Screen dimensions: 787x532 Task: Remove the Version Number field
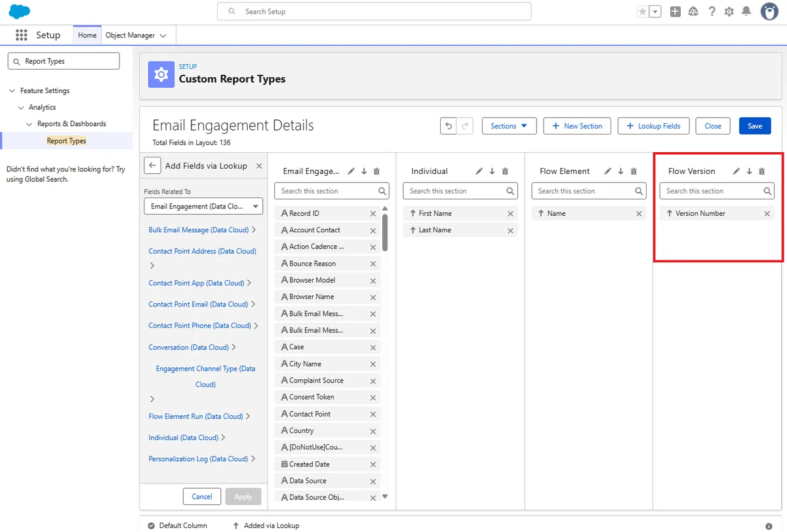click(767, 214)
